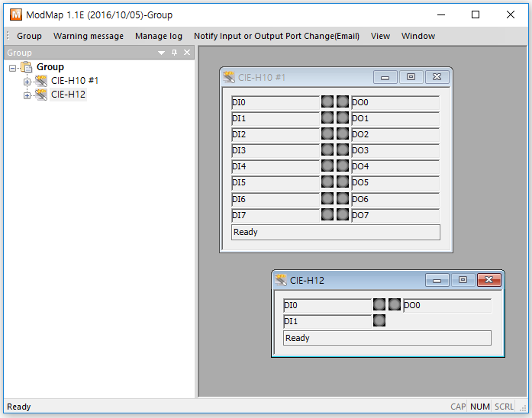Collapse the Group root tree node
The width and height of the screenshot is (532, 418).
[x=12, y=68]
